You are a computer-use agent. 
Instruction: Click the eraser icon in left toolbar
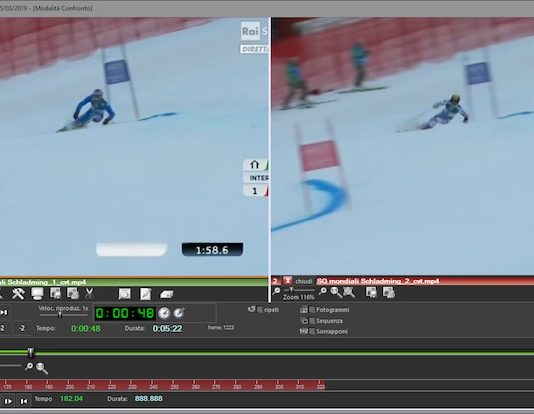pos(167,294)
